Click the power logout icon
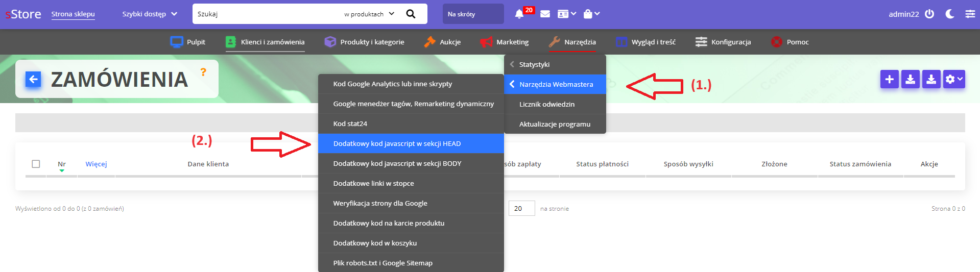The width and height of the screenshot is (980, 272). (929, 14)
